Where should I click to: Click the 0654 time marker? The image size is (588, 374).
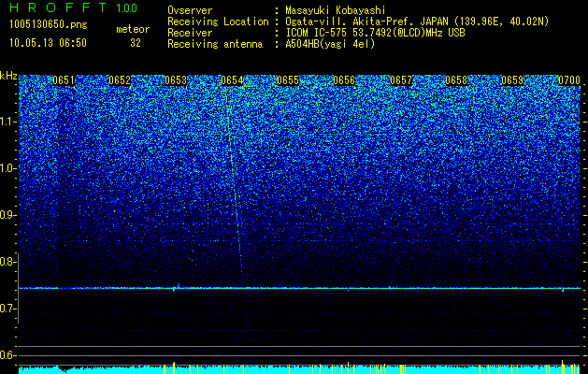coord(232,80)
